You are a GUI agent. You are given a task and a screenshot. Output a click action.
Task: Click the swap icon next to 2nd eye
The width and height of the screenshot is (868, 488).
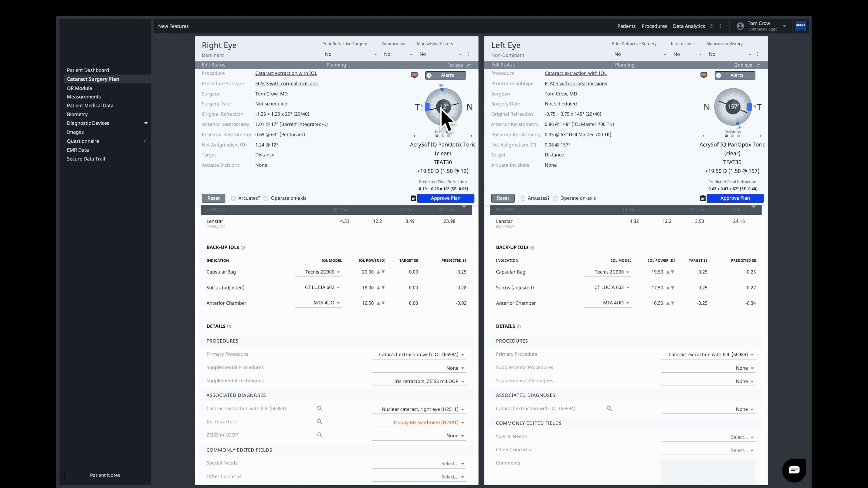(x=758, y=65)
